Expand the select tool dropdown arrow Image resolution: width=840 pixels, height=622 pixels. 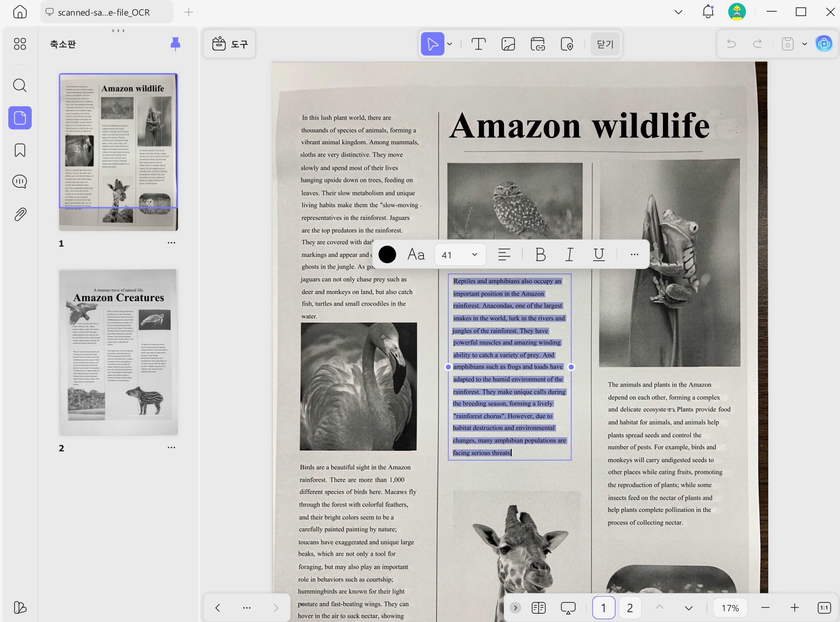450,44
